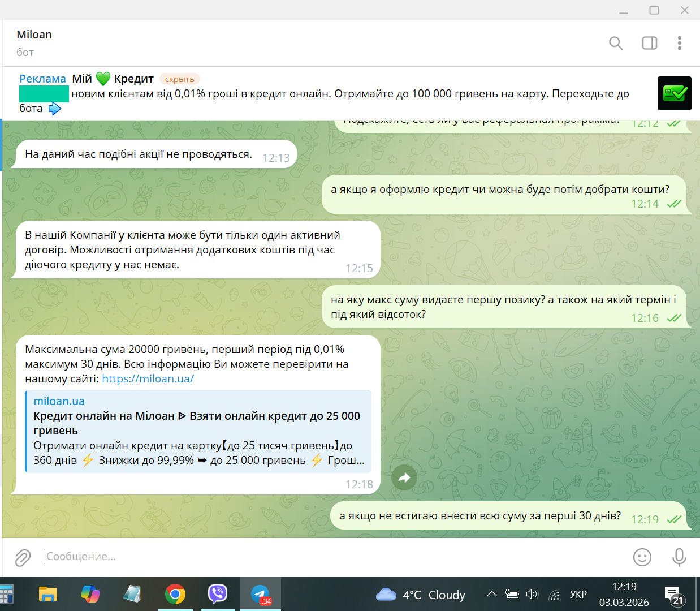Open the miloan.ua link preview title
The width and height of the screenshot is (700, 611).
(197, 423)
